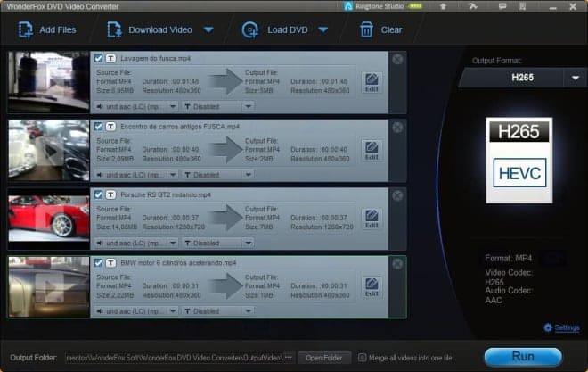Play the BMW motor thumbnail

[x=49, y=287]
